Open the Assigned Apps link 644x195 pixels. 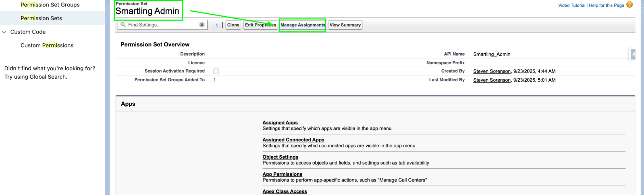pyautogui.click(x=280, y=123)
